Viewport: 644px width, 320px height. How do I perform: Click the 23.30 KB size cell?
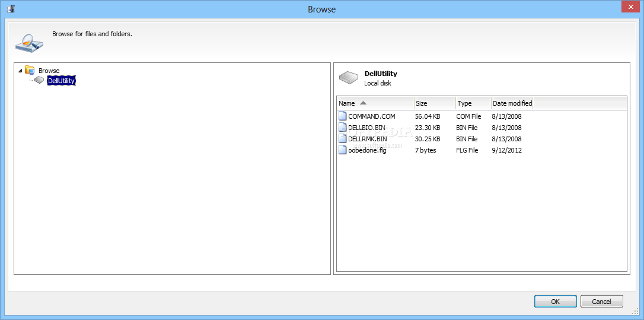pyautogui.click(x=428, y=128)
